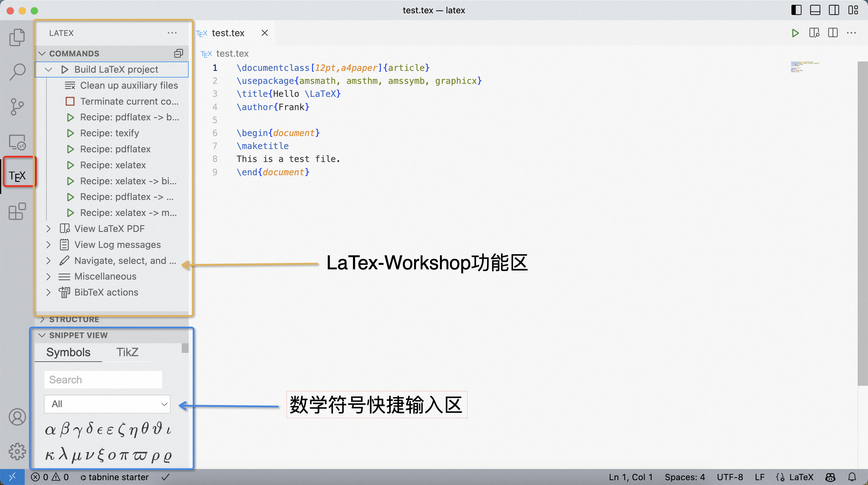This screenshot has width=868, height=485.
Task: Click View LaTeX PDF icon in editor toolbar
Action: [x=814, y=33]
